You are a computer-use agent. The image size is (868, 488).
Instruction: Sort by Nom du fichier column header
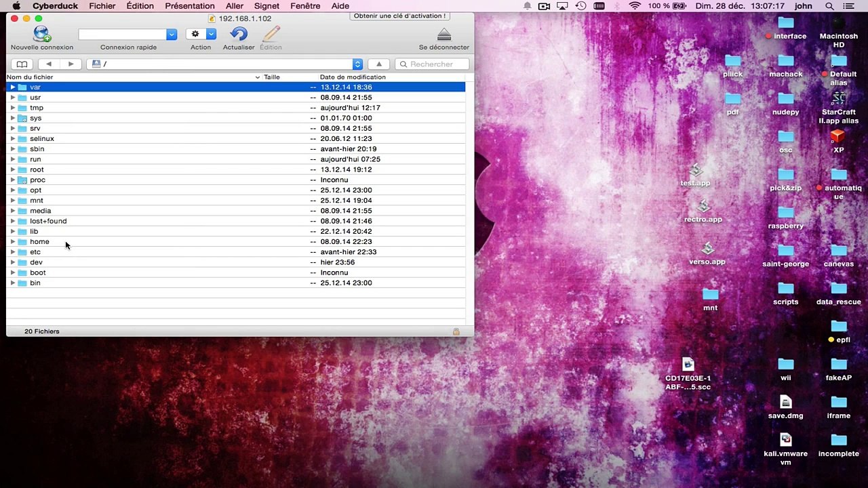pos(133,77)
